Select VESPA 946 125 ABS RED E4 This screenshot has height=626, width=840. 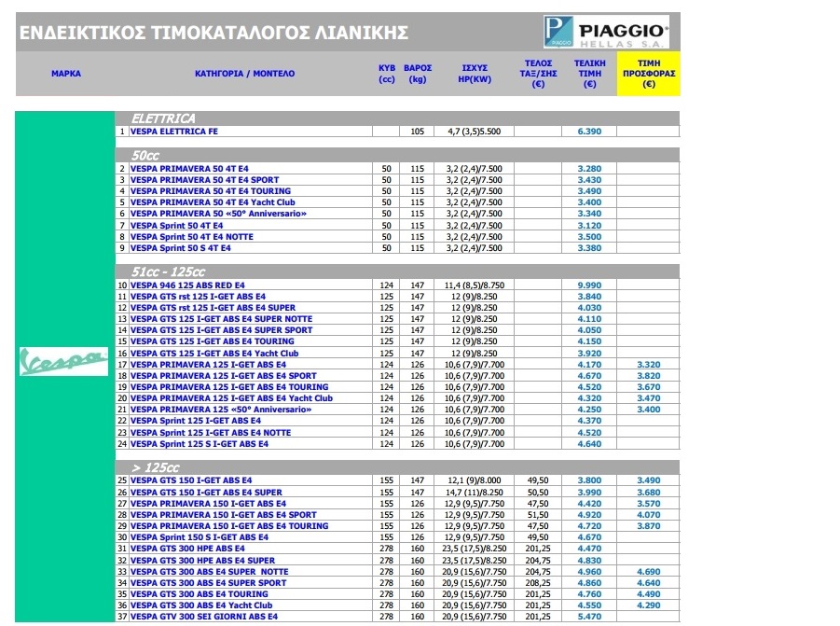pyautogui.click(x=187, y=285)
